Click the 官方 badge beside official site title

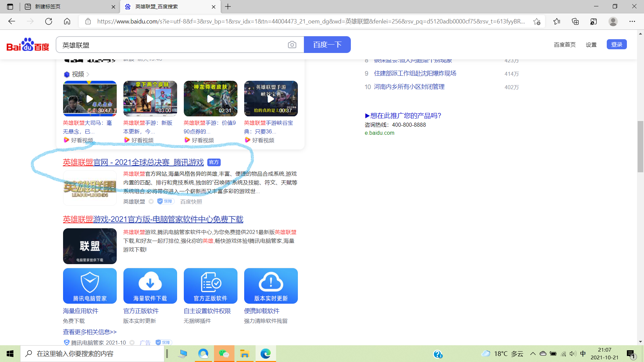[214, 162]
